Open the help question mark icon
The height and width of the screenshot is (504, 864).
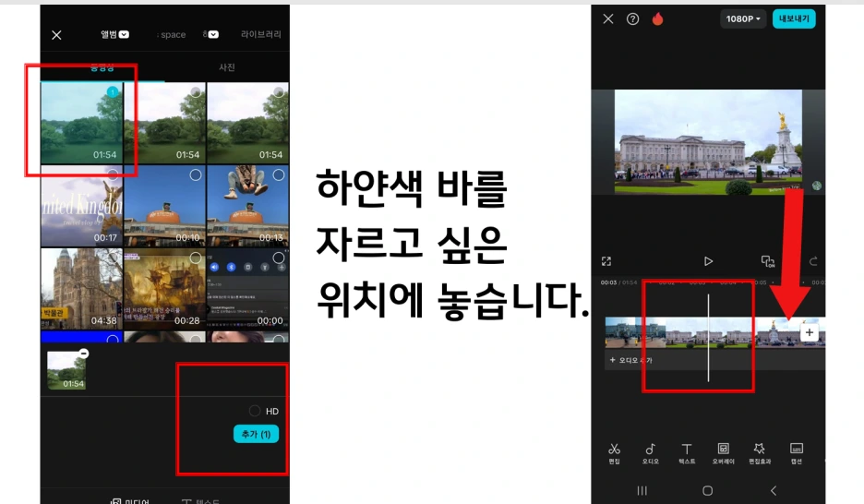point(632,19)
